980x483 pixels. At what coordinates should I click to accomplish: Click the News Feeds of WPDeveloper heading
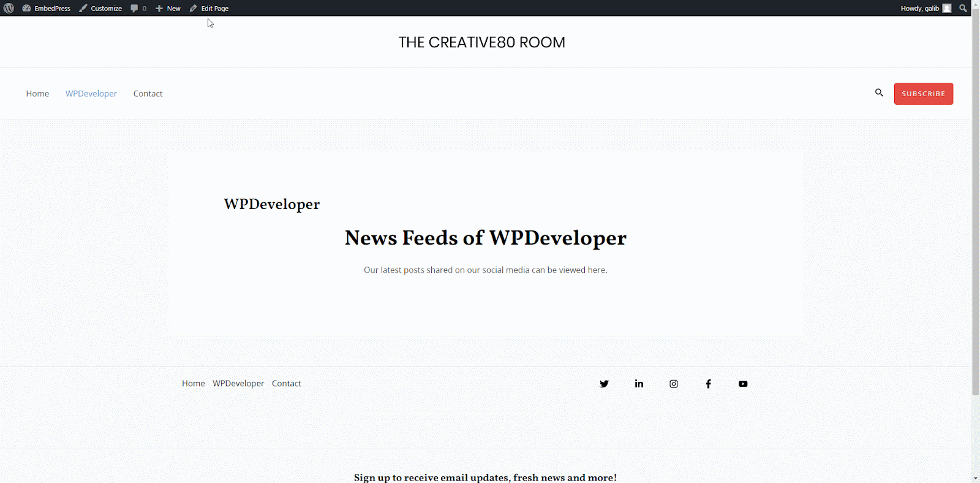tap(486, 238)
